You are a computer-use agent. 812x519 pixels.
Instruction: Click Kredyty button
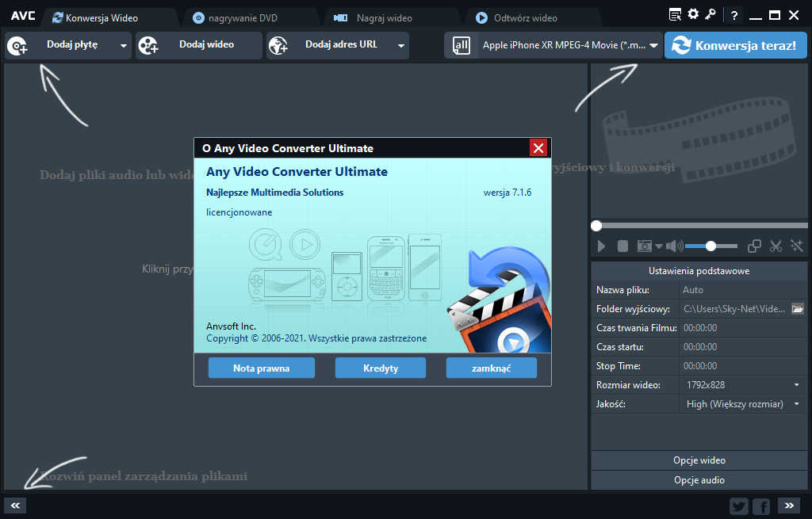[381, 368]
